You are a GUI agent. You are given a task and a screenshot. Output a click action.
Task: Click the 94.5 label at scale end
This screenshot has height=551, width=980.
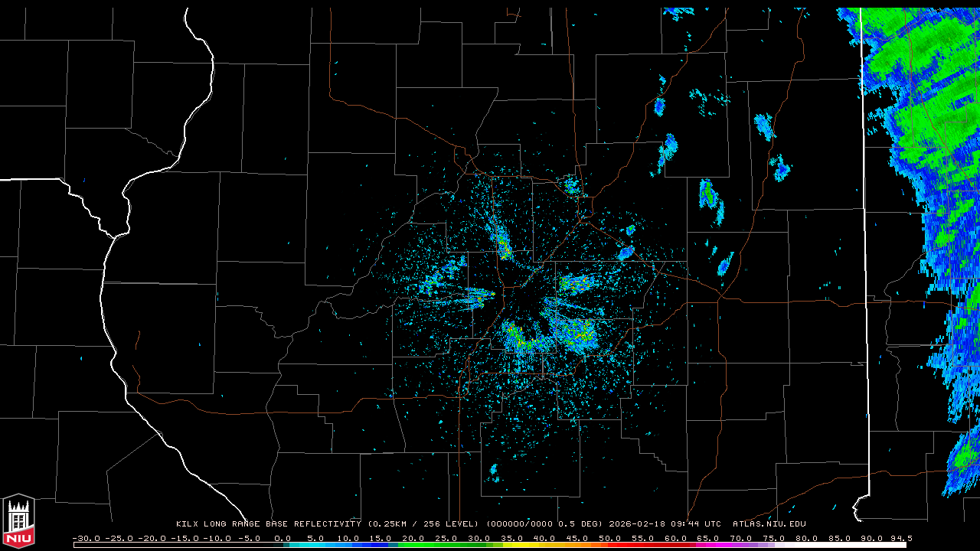[900, 539]
